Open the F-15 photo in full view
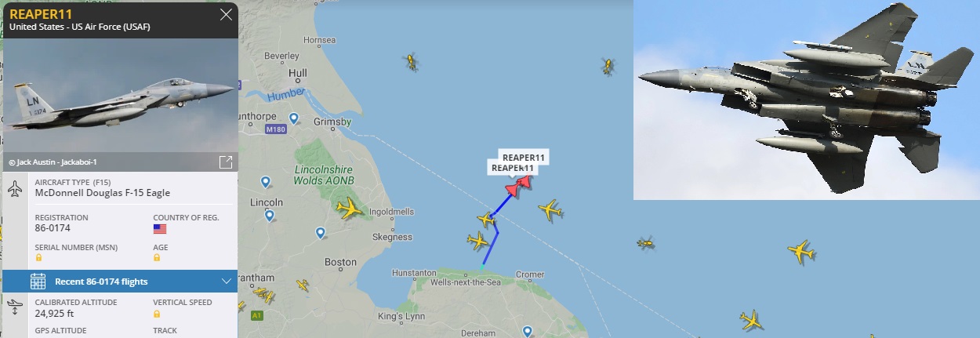Image resolution: width=980 pixels, height=338 pixels. point(225,162)
